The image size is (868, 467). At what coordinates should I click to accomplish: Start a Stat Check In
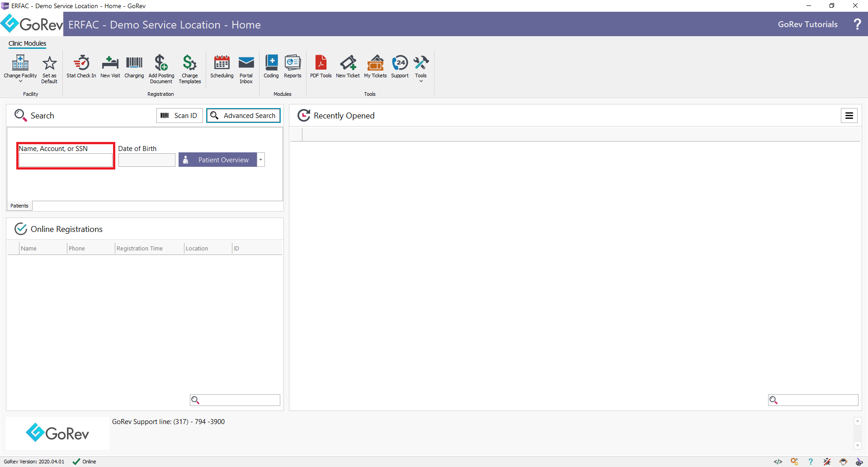(81, 66)
